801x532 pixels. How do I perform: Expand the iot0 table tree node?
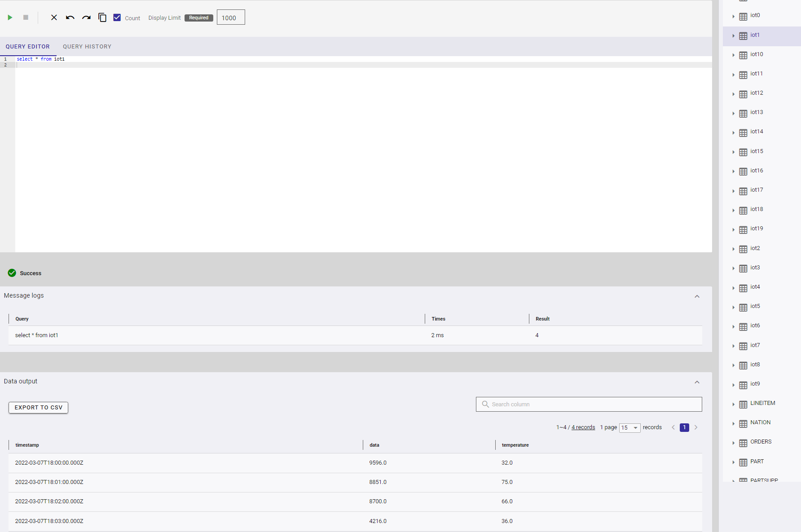[x=733, y=16]
